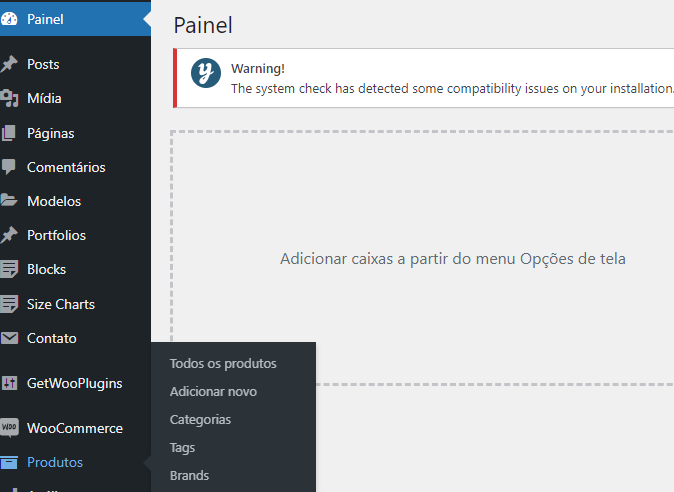Click the Blocks sidebar icon
674x492 pixels.
coord(10,269)
